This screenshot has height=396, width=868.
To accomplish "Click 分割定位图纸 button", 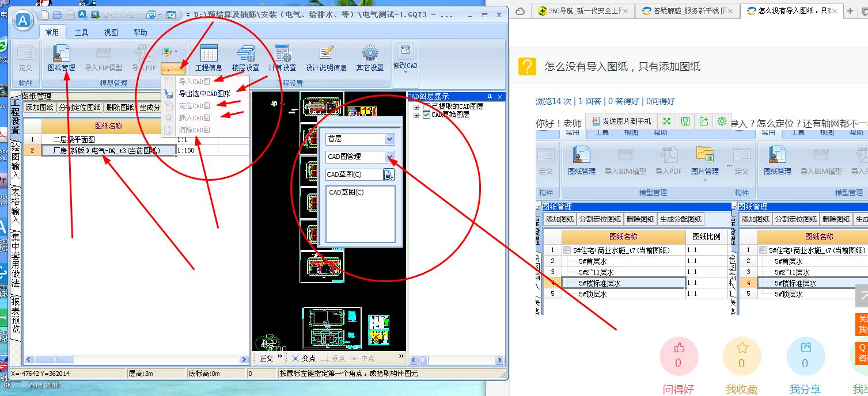I will tap(80, 108).
